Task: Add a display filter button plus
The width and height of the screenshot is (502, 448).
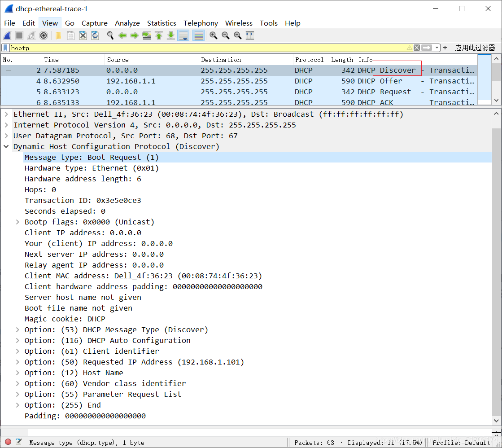Action: (445, 48)
